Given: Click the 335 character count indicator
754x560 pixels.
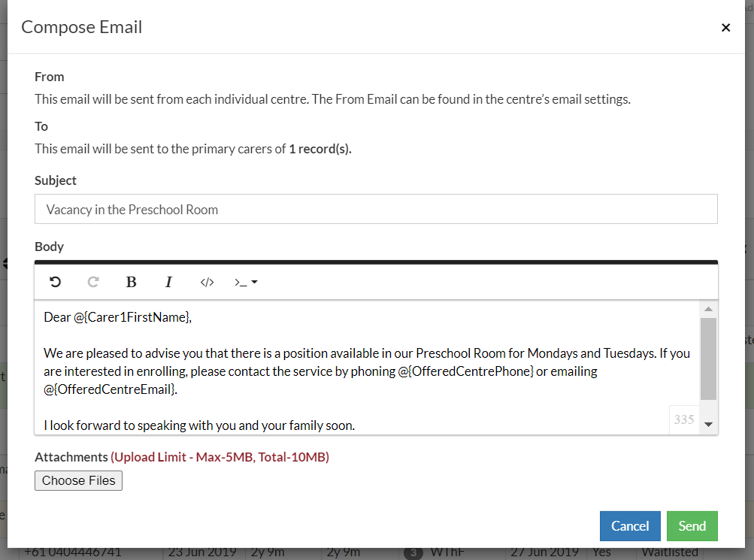Looking at the screenshot, I should click(684, 419).
